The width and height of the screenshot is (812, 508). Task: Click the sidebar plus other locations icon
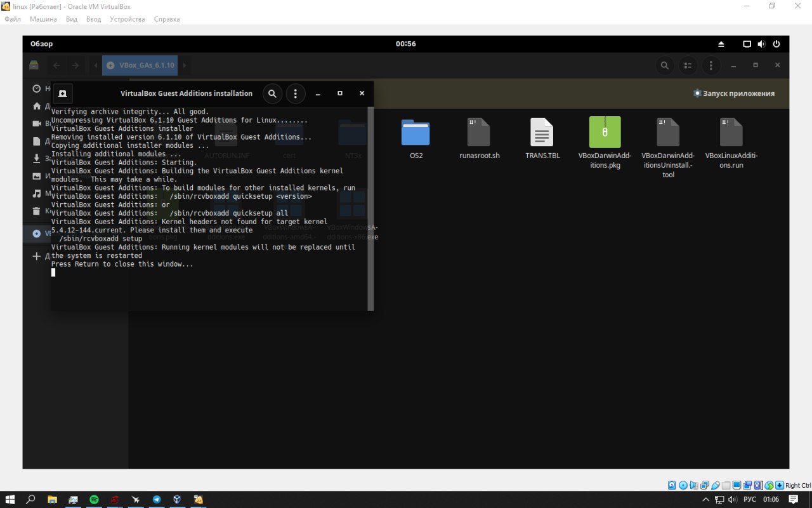pyautogui.click(x=37, y=257)
